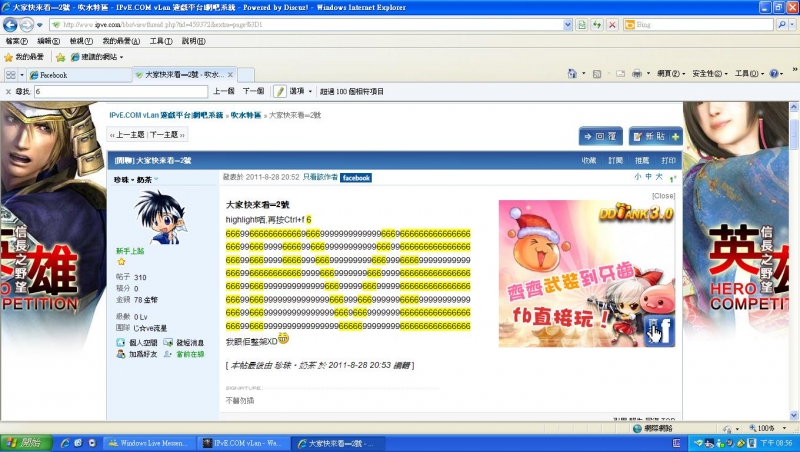Click the printer icon

[637, 74]
